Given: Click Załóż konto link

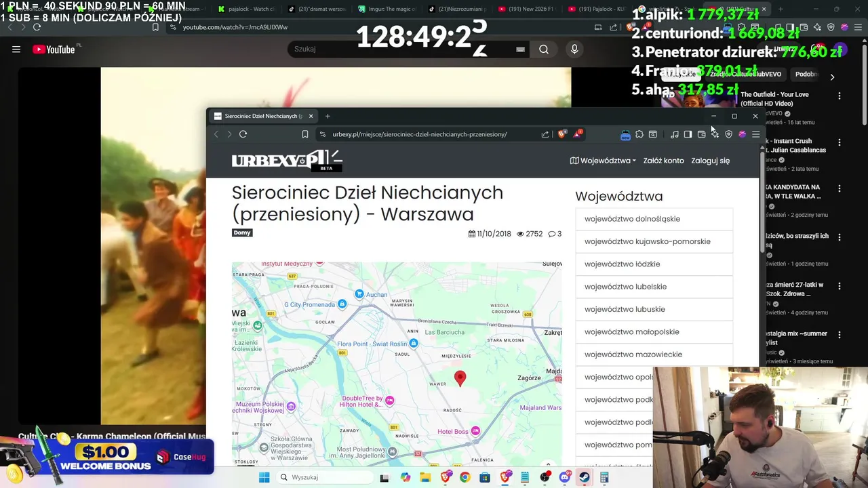Looking at the screenshot, I should [663, 161].
